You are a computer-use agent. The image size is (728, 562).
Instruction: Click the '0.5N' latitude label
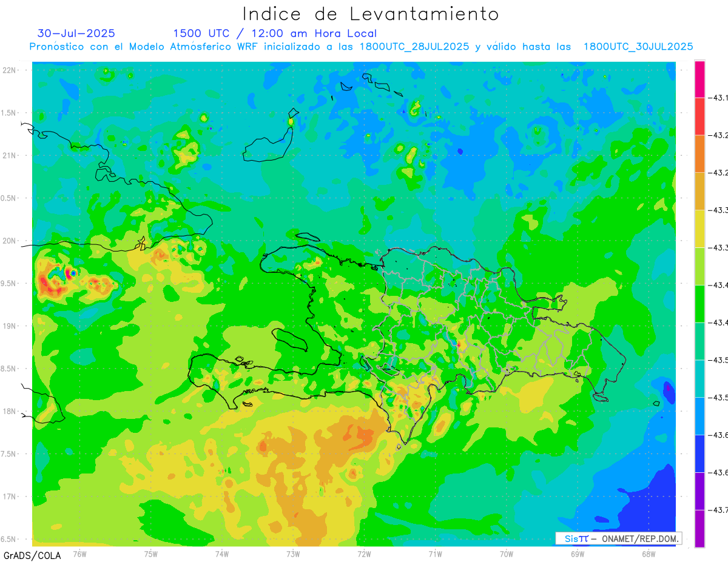coord(9,198)
